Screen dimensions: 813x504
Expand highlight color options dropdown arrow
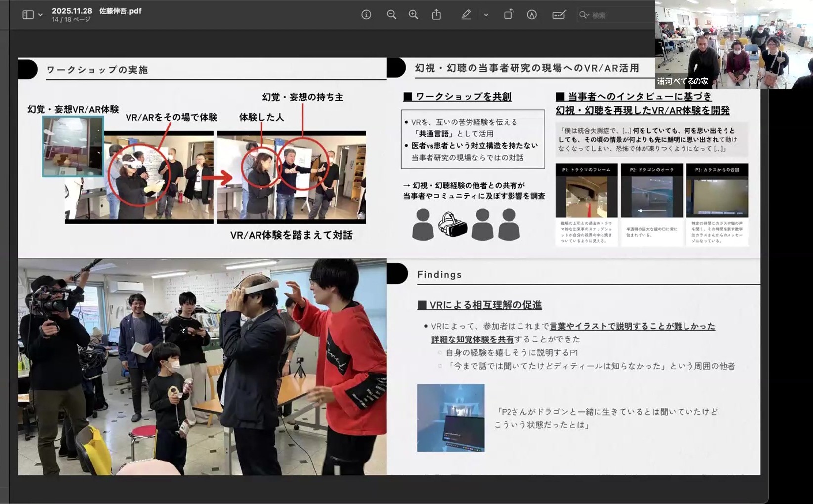[x=486, y=15]
